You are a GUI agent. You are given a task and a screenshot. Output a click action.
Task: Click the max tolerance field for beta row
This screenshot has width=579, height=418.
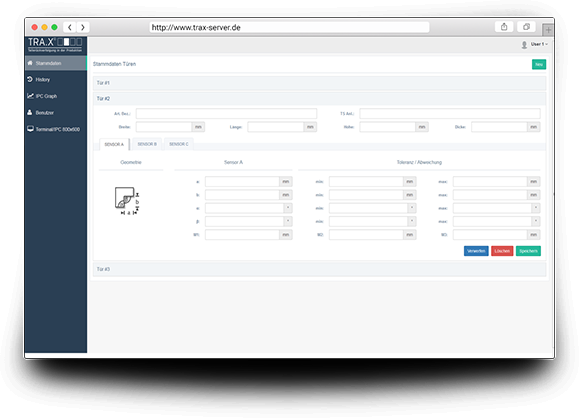click(x=493, y=222)
